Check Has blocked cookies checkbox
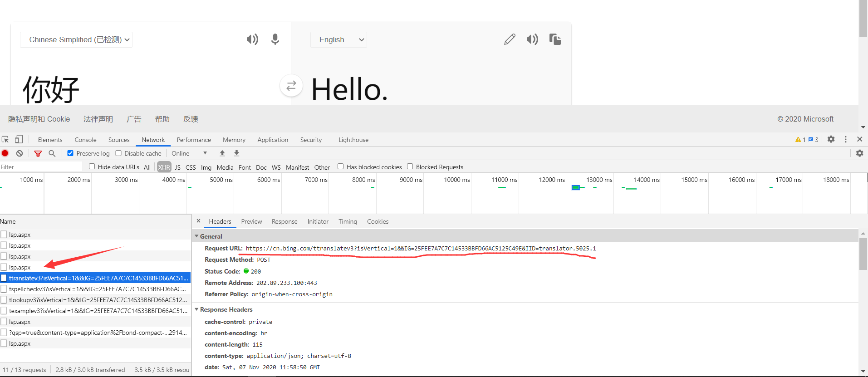The height and width of the screenshot is (377, 868). pyautogui.click(x=340, y=166)
